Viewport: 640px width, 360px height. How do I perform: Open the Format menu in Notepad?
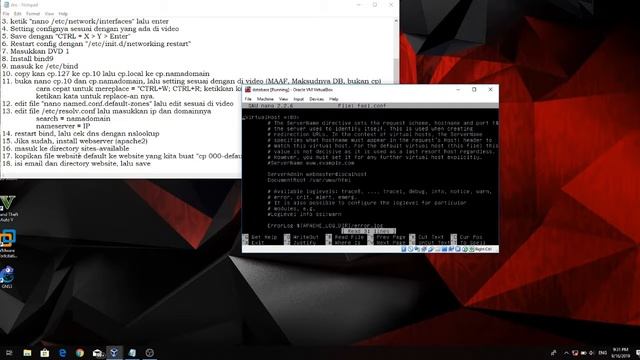click(33, 13)
